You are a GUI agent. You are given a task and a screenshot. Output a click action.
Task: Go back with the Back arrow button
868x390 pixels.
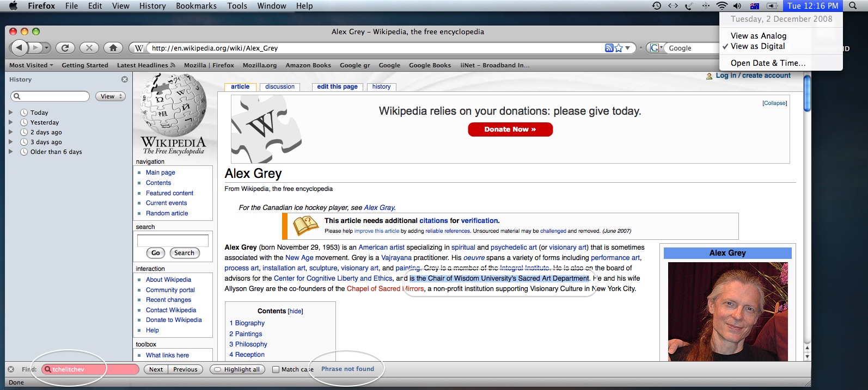[x=19, y=48]
